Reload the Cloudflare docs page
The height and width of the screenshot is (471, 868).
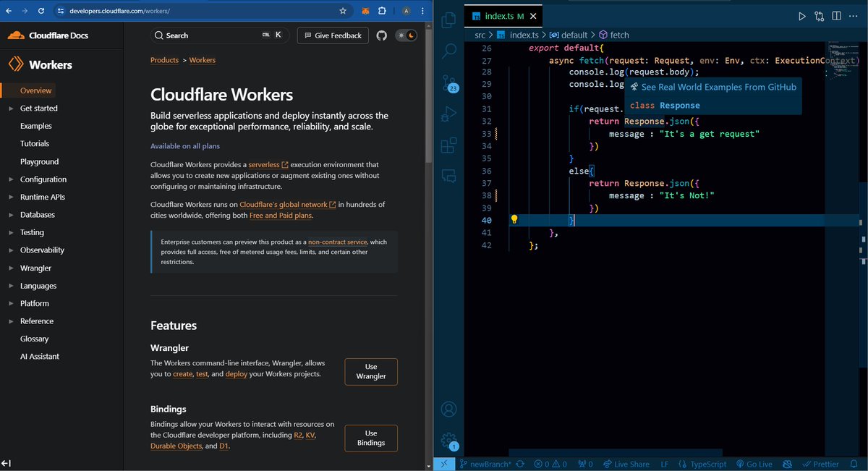pos(41,12)
